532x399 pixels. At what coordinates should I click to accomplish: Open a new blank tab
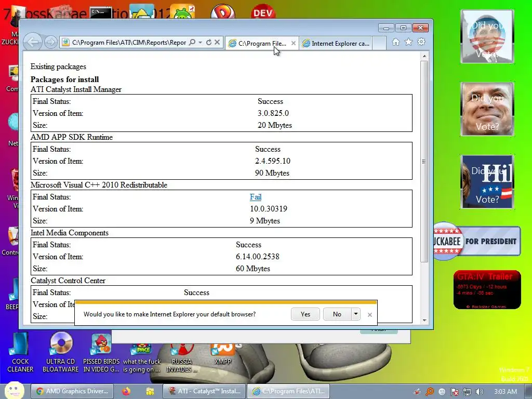pos(379,44)
